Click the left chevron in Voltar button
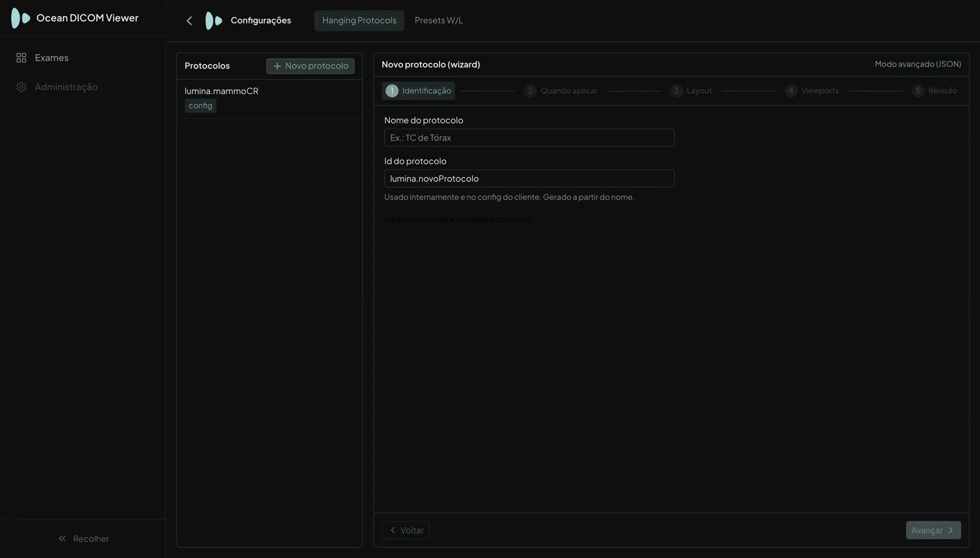 [x=393, y=530]
